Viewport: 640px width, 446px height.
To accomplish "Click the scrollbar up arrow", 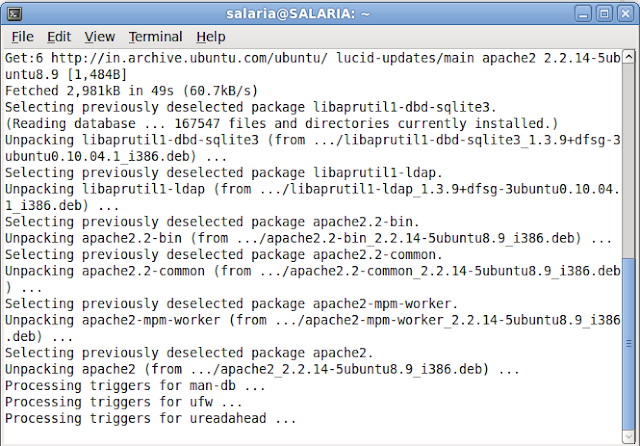I will point(629,56).
